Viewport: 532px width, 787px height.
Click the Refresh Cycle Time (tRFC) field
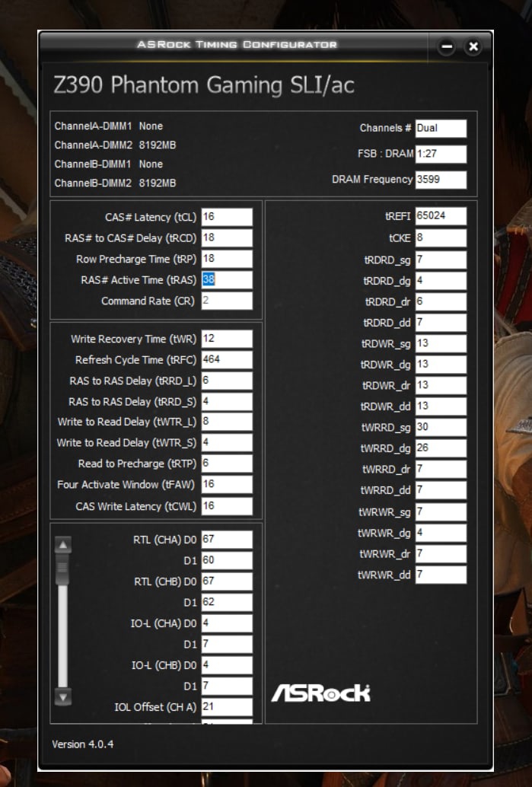coord(227,360)
